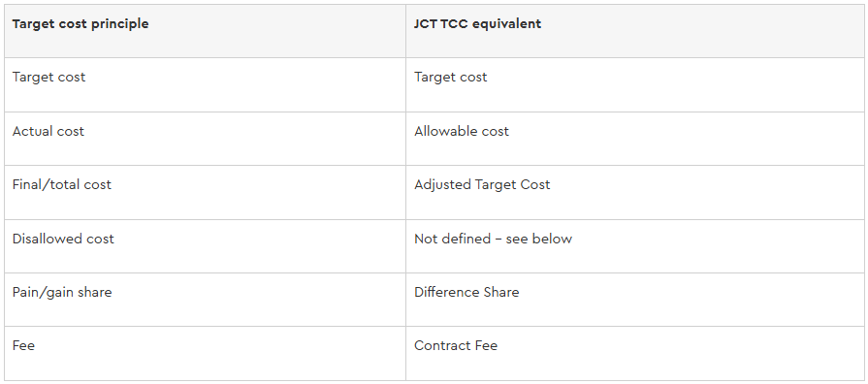868x384 pixels.
Task: Click the 'Actual cost' cell
Action: click(205, 139)
